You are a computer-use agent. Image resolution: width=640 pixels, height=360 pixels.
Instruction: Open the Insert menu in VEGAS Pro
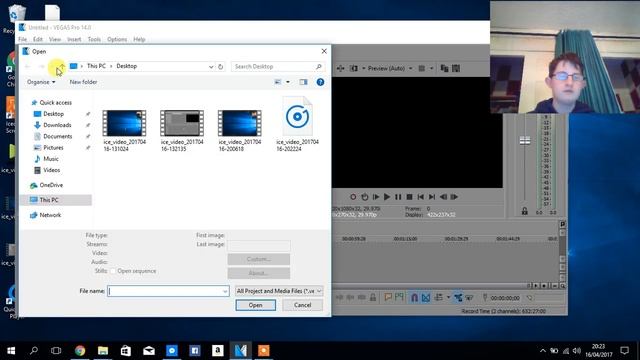click(x=74, y=39)
